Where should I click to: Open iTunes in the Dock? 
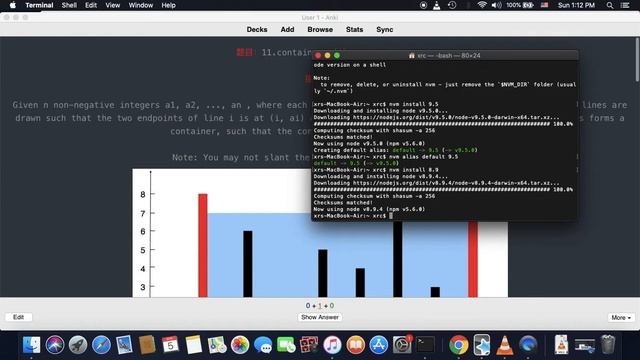click(332, 345)
